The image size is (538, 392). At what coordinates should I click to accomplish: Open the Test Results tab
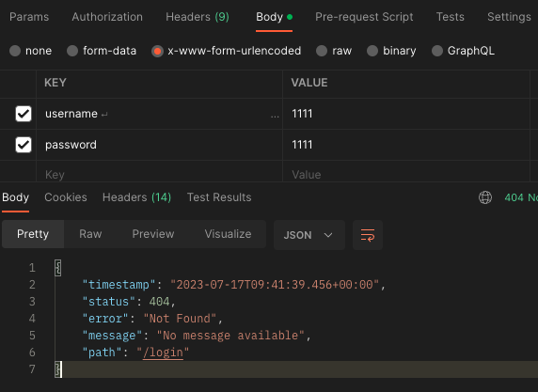(x=219, y=197)
